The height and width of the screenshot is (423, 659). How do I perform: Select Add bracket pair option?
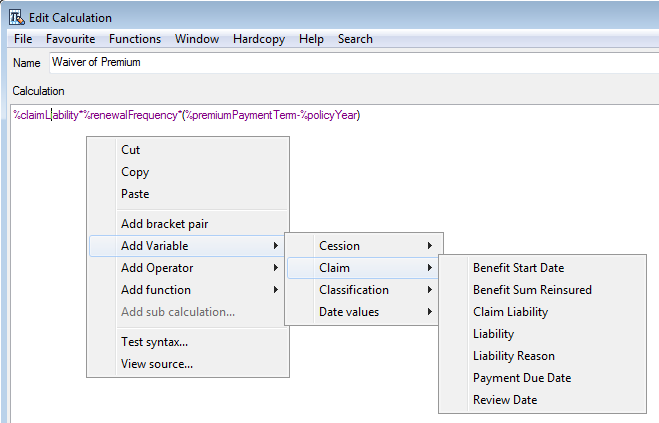pos(164,223)
